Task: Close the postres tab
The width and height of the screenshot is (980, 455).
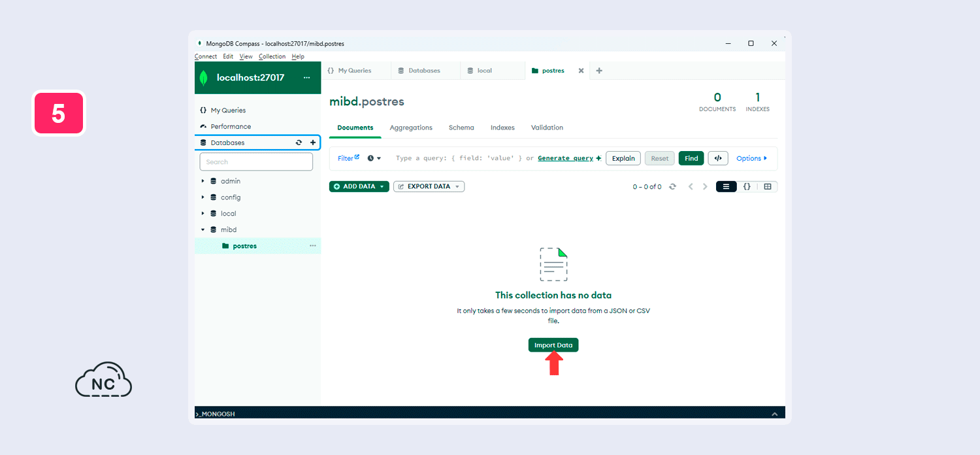Action: tap(581, 71)
